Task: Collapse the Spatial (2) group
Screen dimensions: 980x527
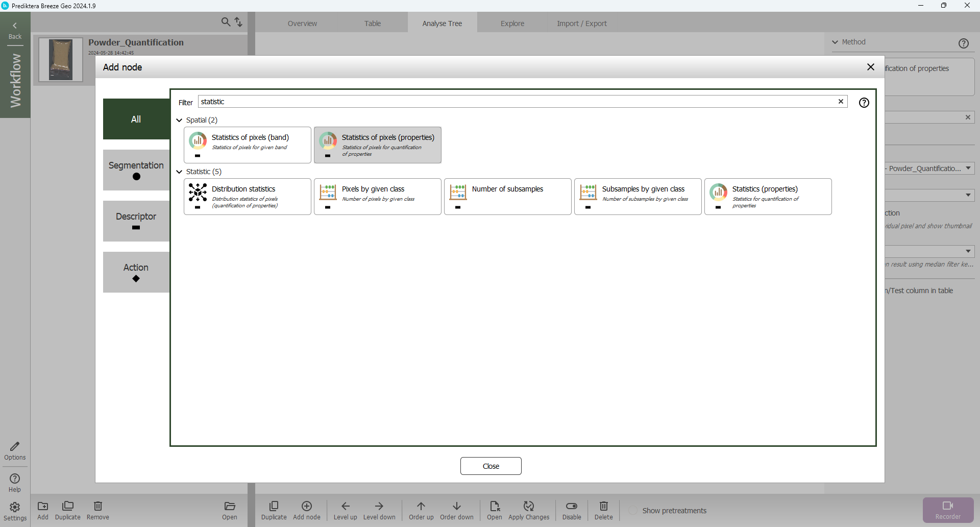Action: [x=179, y=120]
